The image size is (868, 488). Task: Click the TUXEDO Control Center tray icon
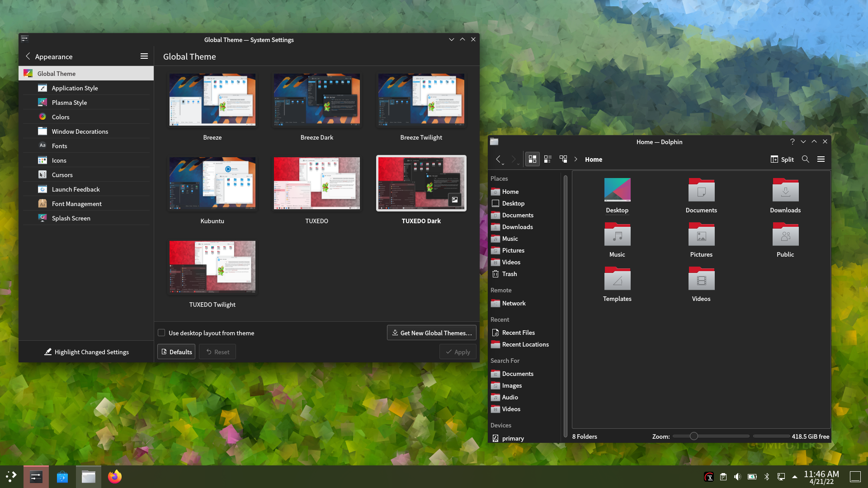tap(709, 477)
